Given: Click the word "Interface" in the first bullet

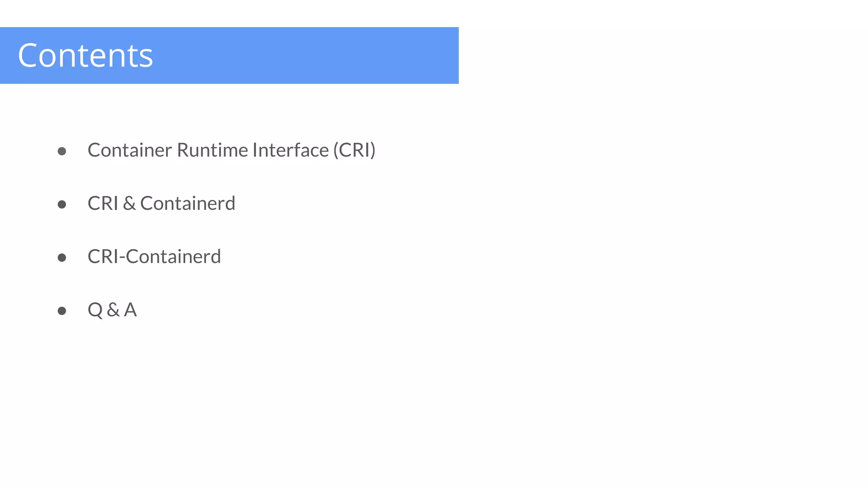Looking at the screenshot, I should (x=290, y=150).
